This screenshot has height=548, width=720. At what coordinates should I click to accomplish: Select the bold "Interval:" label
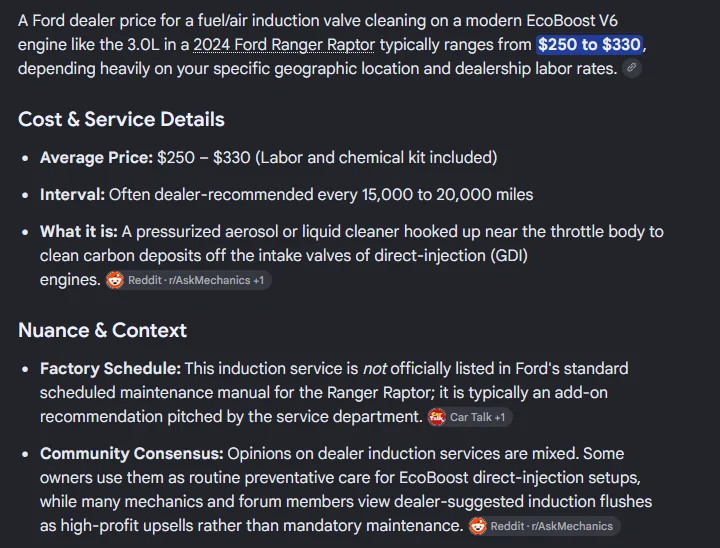[x=73, y=195]
